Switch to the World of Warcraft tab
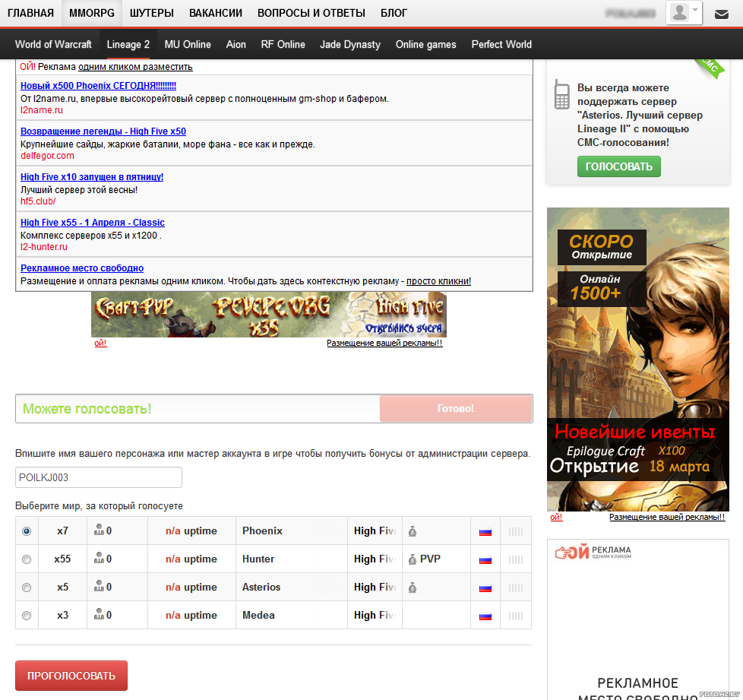Image resolution: width=743 pixels, height=700 pixels. coord(53,45)
